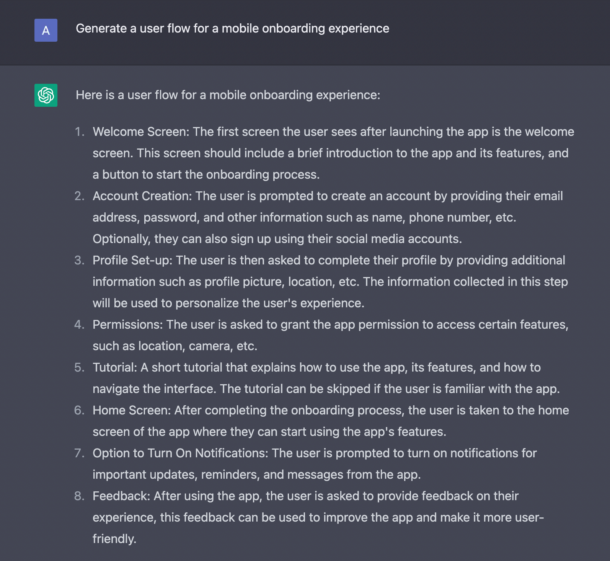Image resolution: width=610 pixels, height=561 pixels.
Task: Click the user avatar "A" icon
Action: coord(45,30)
